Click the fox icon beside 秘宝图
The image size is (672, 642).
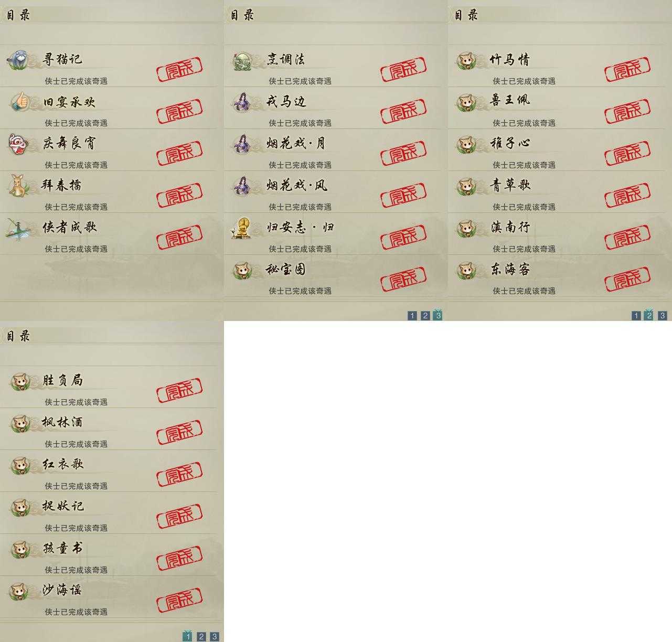(x=243, y=270)
